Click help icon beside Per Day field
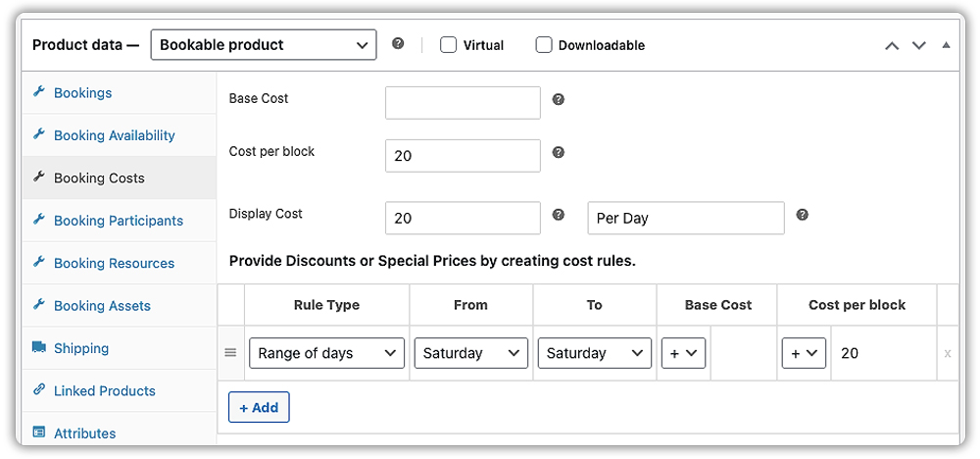Screen dimensions: 980x459 tap(803, 215)
